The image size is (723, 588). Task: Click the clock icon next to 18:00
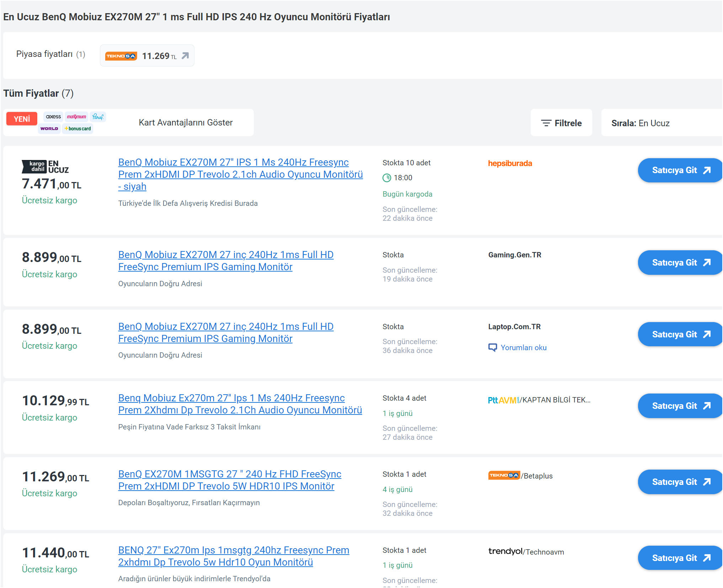click(x=387, y=178)
